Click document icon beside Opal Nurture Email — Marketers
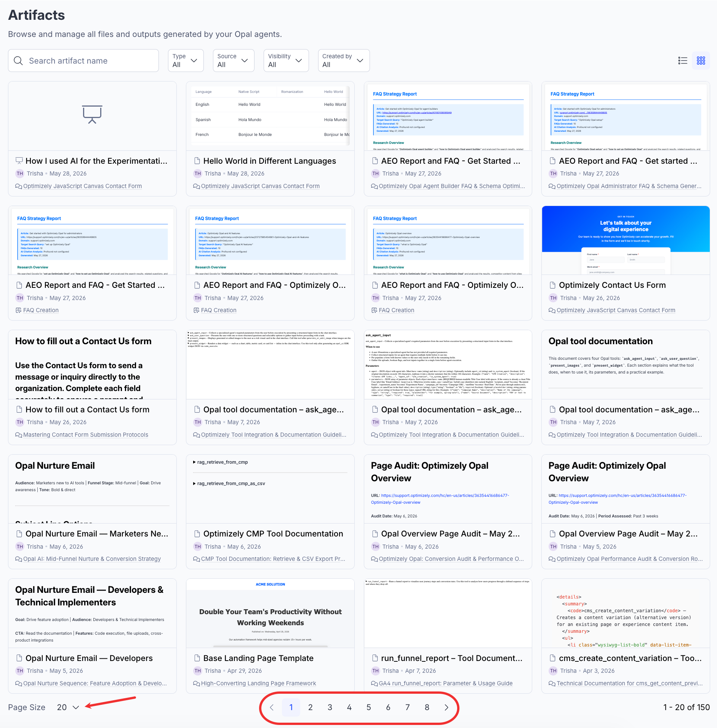Viewport: 717px width, 728px height. click(x=19, y=534)
